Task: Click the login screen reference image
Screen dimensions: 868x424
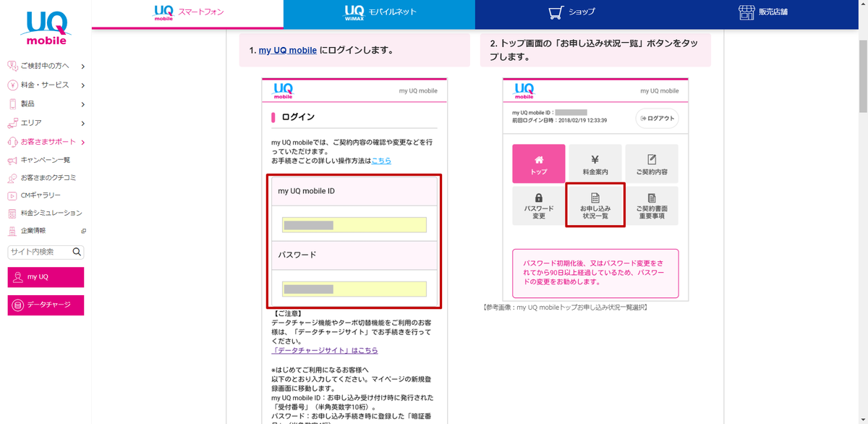Action: [354, 250]
